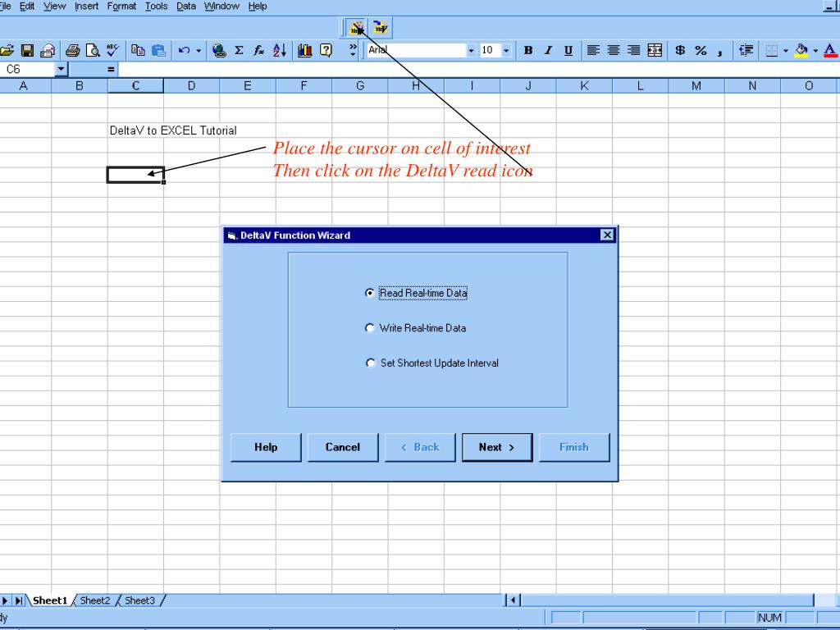Screen dimensions: 840x630
Task: Click the Paste clipboard icon
Action: pyautogui.click(x=158, y=50)
